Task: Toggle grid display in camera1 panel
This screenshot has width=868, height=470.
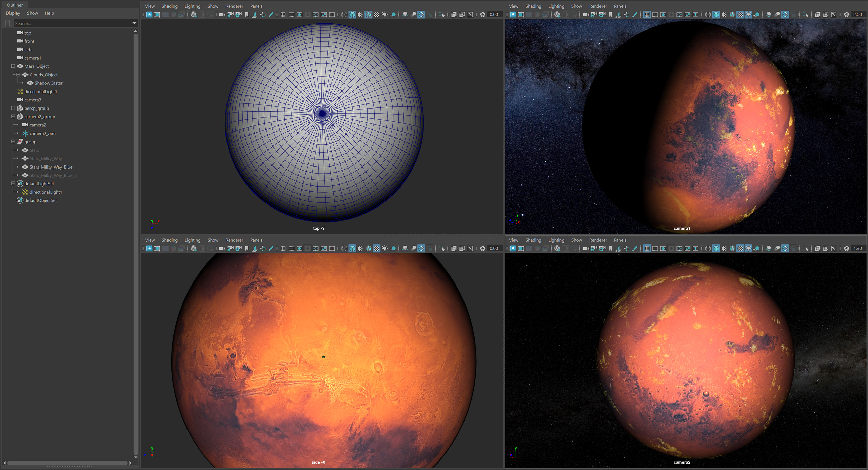Action: coord(647,15)
